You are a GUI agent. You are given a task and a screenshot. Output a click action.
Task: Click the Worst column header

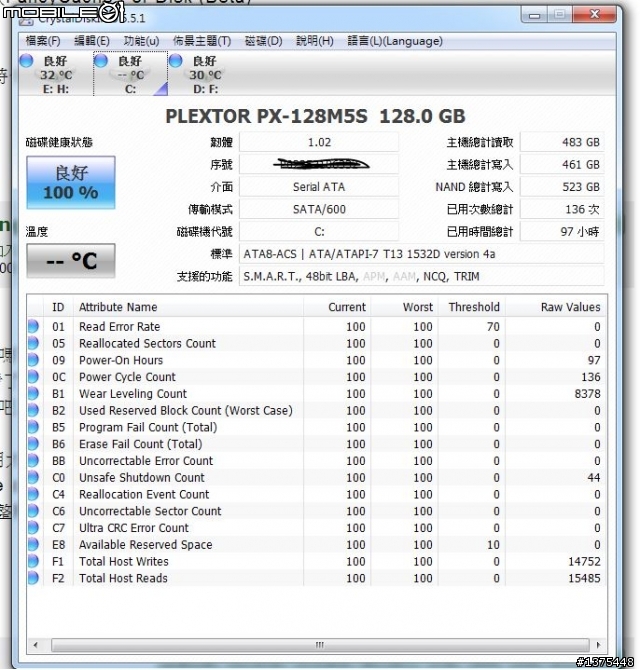[404, 307]
